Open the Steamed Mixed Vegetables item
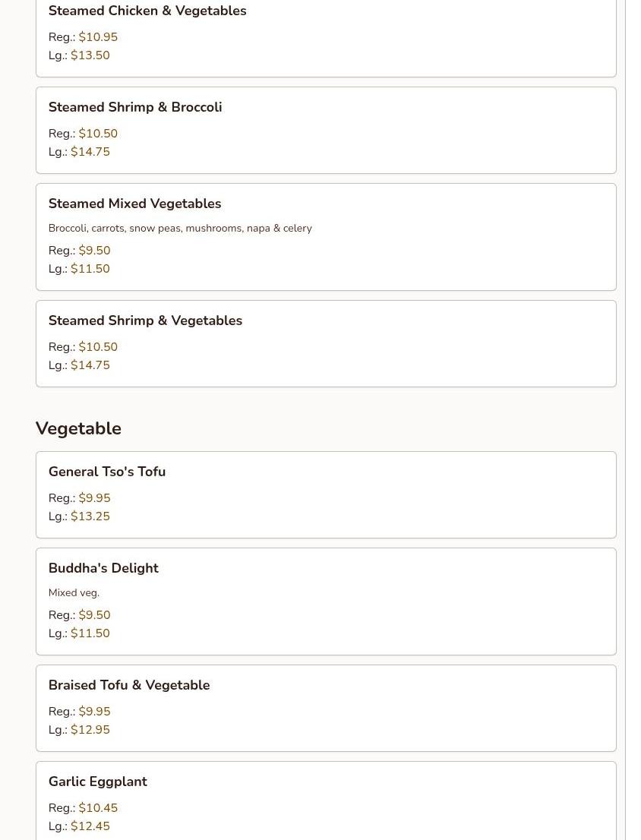This screenshot has height=840, width=641. tap(326, 237)
